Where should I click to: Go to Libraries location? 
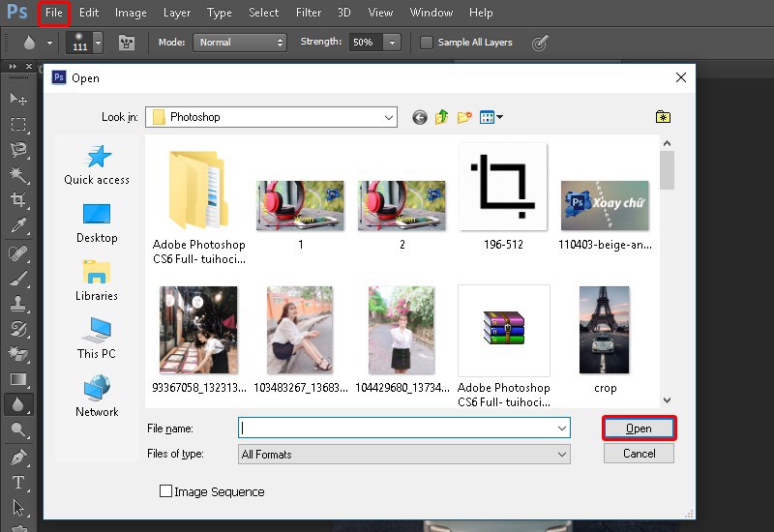97,281
